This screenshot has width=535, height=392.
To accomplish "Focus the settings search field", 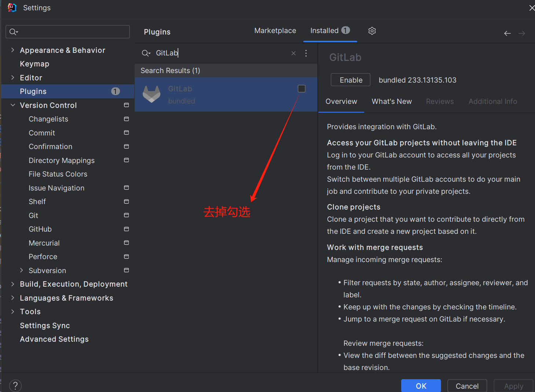I will 68,32.
